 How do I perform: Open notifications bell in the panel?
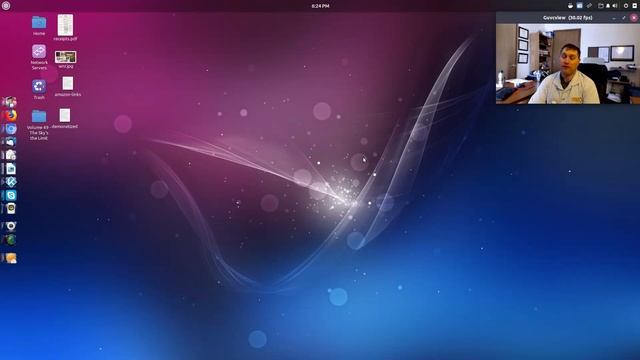point(608,6)
